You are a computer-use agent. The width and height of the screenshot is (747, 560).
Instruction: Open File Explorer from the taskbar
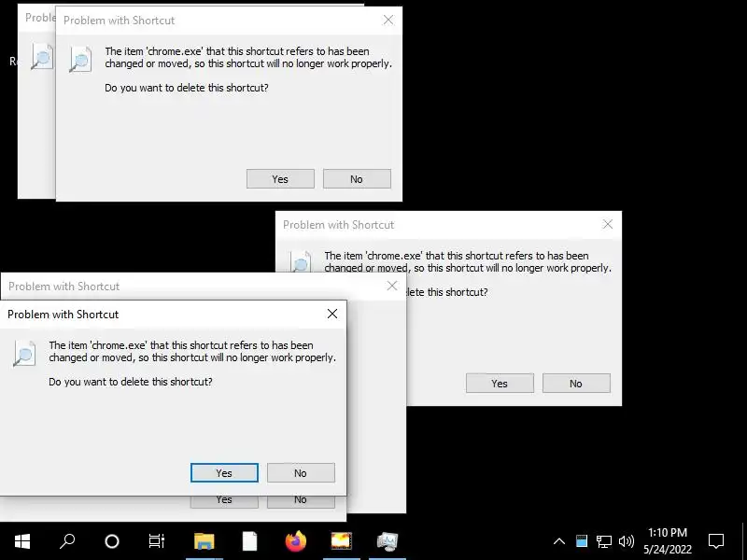(204, 541)
